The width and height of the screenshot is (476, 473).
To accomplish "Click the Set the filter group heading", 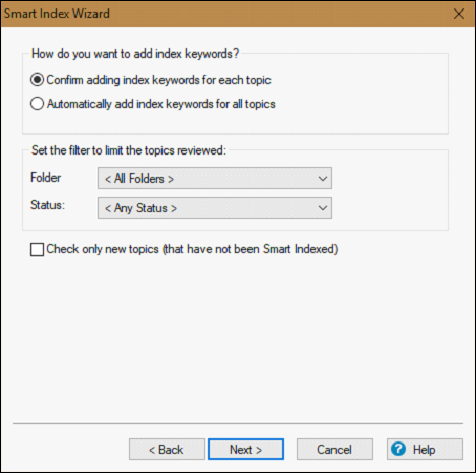I will click(x=129, y=150).
